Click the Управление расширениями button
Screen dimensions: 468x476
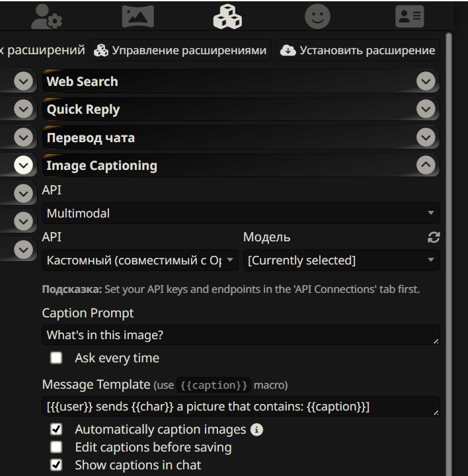coord(180,50)
